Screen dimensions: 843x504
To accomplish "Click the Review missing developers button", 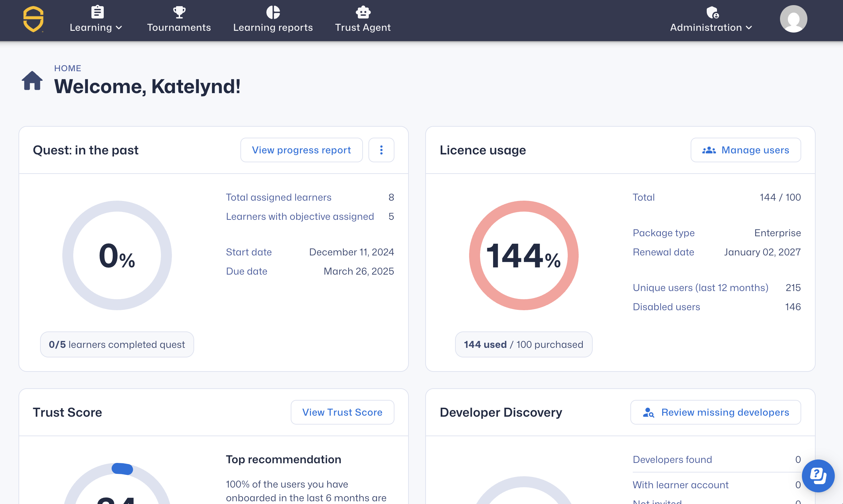I will point(716,412).
